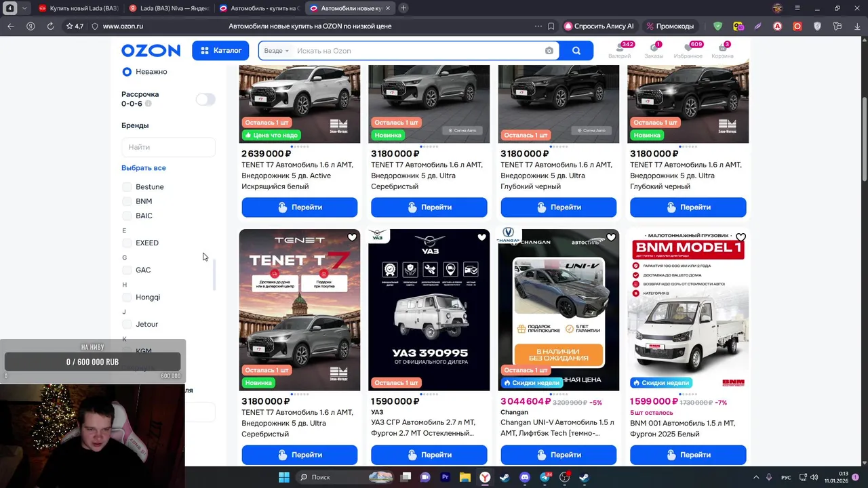The width and height of the screenshot is (868, 488).
Task: Open Windows Start menu
Action: [x=283, y=477]
